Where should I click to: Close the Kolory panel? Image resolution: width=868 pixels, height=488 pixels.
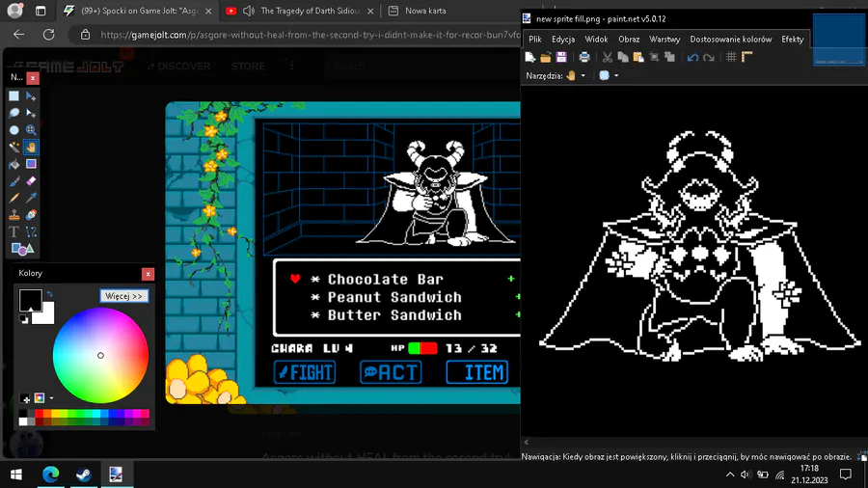point(148,274)
